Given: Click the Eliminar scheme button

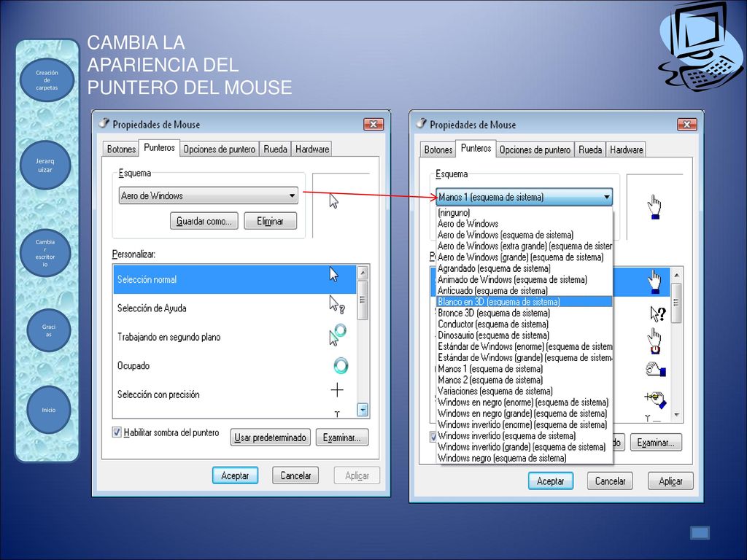Looking at the screenshot, I should [x=270, y=221].
